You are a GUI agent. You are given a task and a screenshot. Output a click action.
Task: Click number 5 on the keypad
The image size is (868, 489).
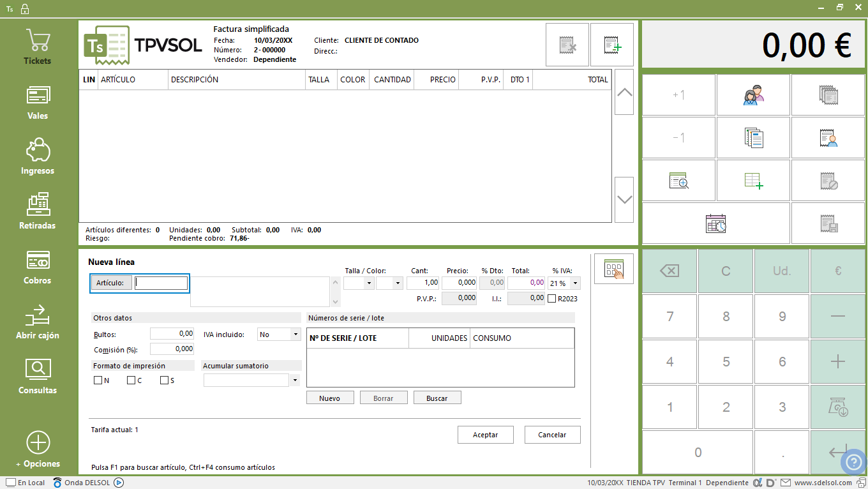point(726,362)
